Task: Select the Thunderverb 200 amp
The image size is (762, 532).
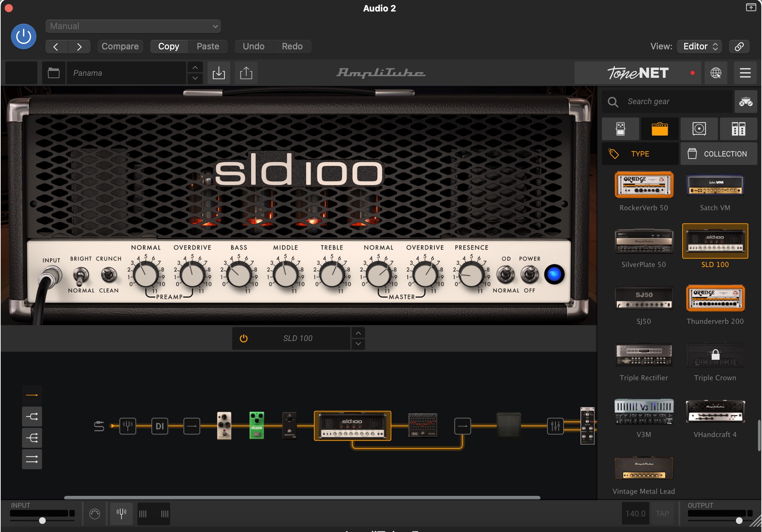Action: (715, 298)
